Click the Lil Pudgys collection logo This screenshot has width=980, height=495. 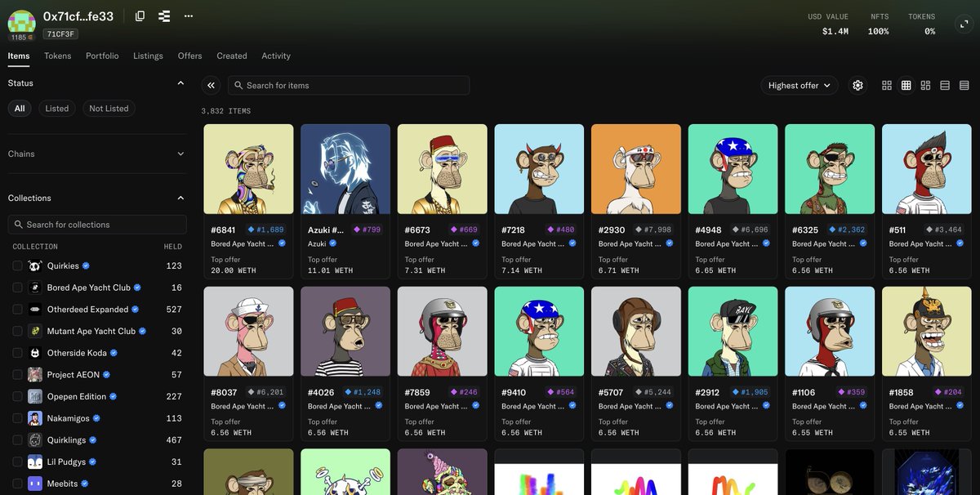[35, 462]
